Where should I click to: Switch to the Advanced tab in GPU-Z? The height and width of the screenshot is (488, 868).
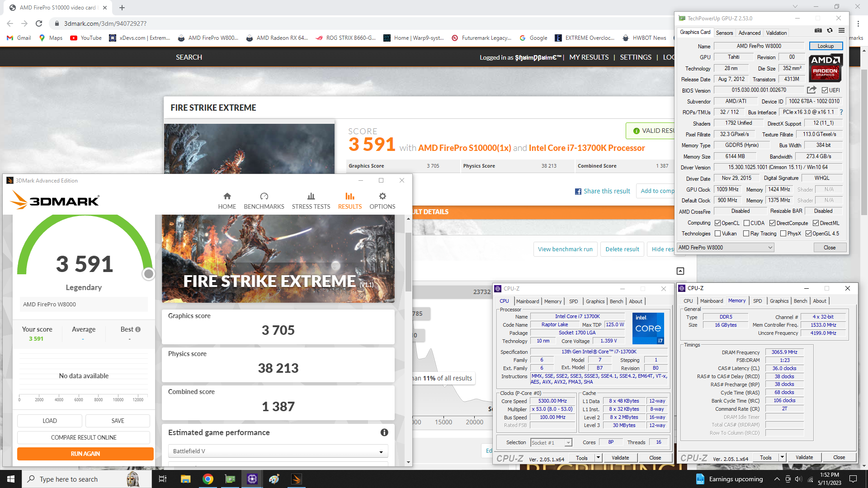coord(750,33)
